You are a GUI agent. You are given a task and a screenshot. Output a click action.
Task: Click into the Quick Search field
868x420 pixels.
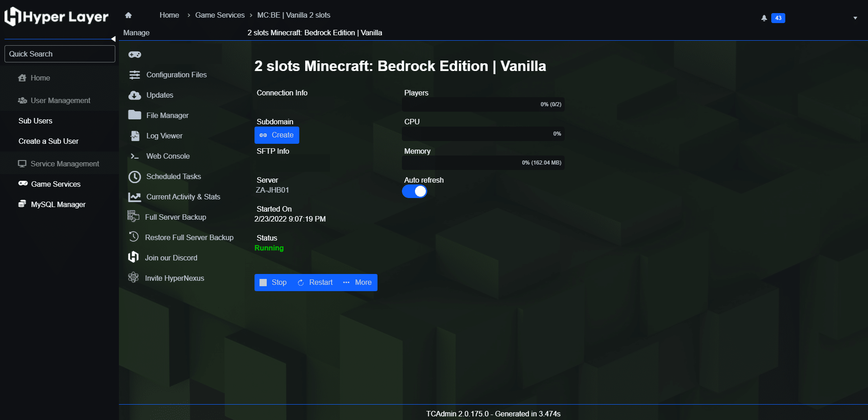tap(60, 54)
